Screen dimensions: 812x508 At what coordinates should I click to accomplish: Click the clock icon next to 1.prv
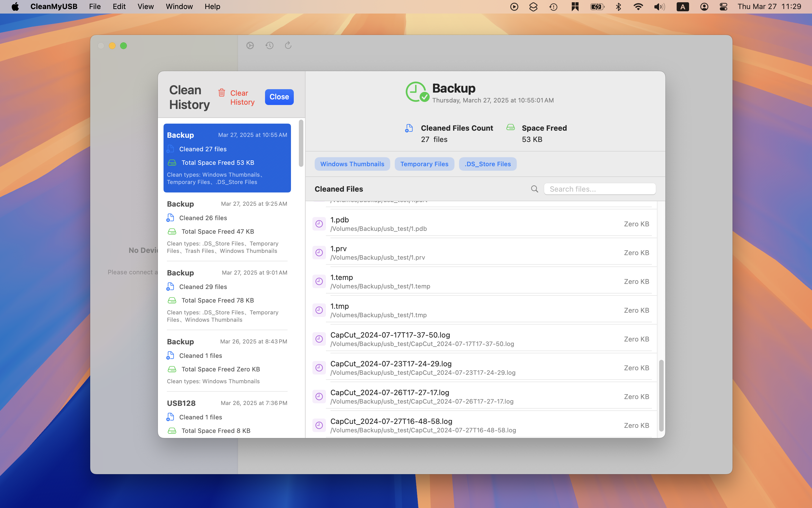pyautogui.click(x=319, y=253)
